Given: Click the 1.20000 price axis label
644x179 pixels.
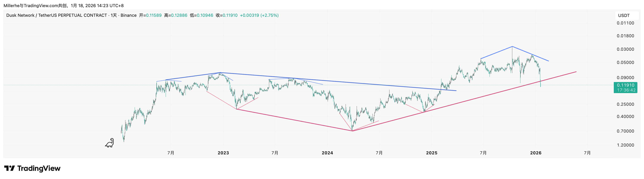Looking at the screenshot, I should coord(625,145).
